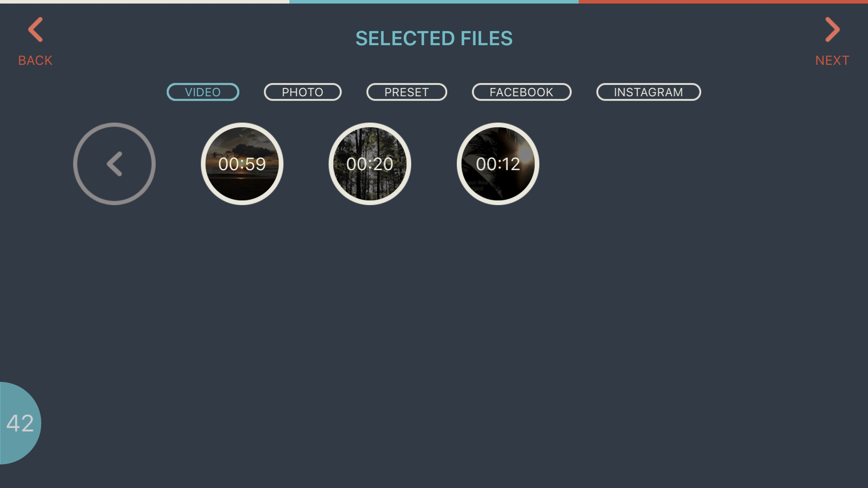Open the FACEBOOK filter option

click(x=522, y=92)
